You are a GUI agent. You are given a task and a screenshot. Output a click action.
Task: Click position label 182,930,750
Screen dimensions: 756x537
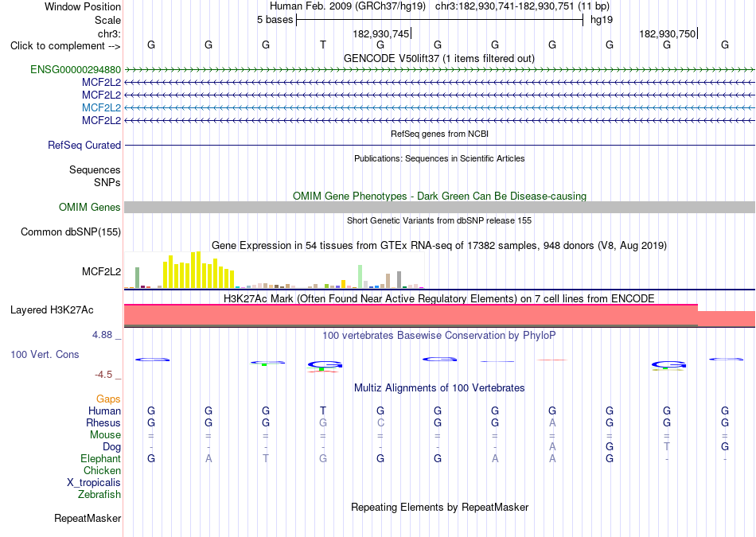(x=668, y=33)
